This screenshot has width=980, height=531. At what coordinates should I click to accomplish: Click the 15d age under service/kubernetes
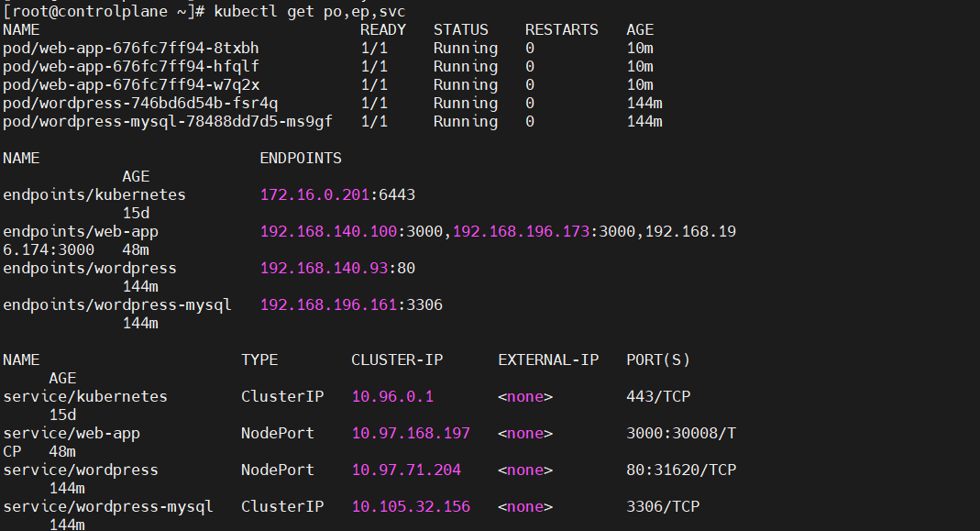62,415
